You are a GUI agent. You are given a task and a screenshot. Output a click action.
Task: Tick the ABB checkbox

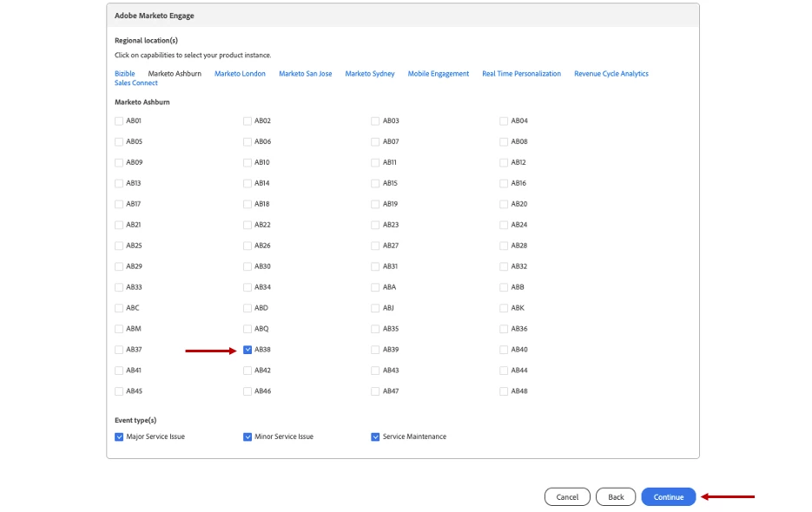(504, 287)
